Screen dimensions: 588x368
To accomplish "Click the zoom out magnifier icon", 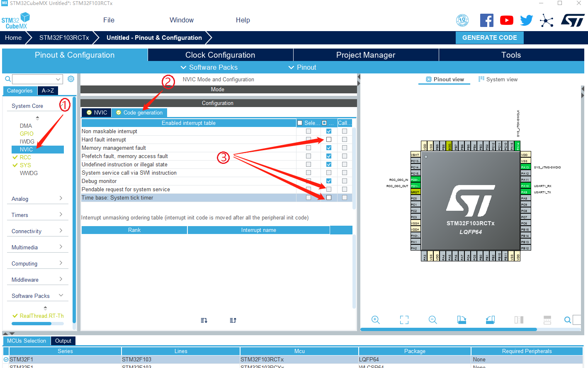I will [433, 320].
